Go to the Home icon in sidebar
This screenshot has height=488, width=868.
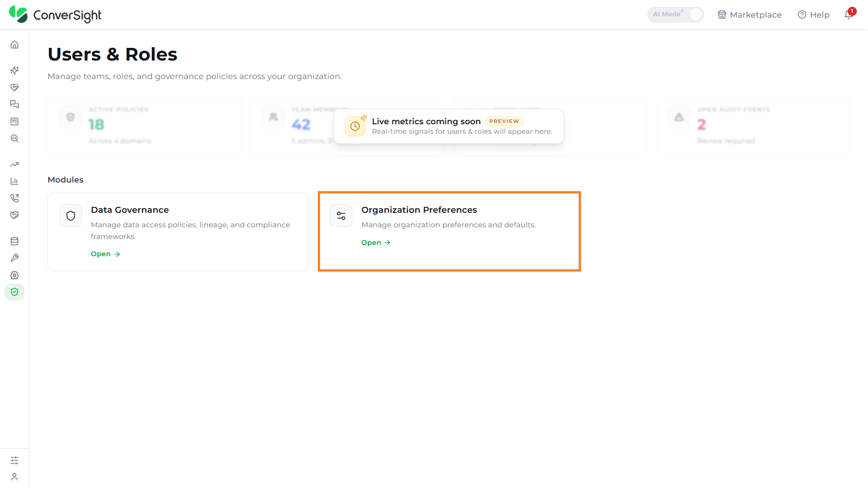pyautogui.click(x=14, y=45)
